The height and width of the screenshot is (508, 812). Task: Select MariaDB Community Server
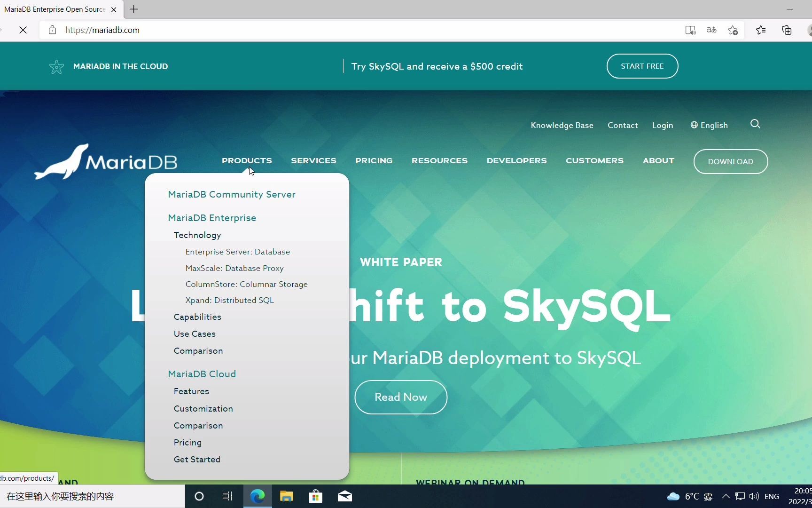232,194
